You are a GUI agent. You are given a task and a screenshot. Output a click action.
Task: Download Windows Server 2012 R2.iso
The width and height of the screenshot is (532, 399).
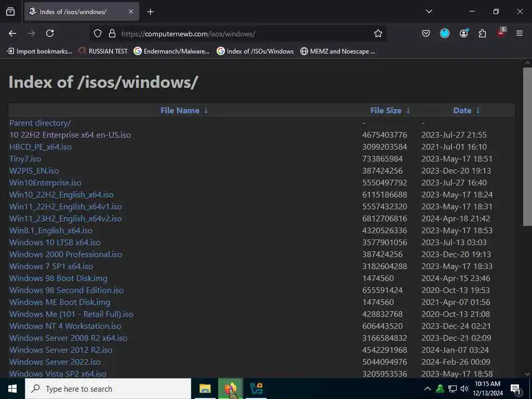coord(61,350)
